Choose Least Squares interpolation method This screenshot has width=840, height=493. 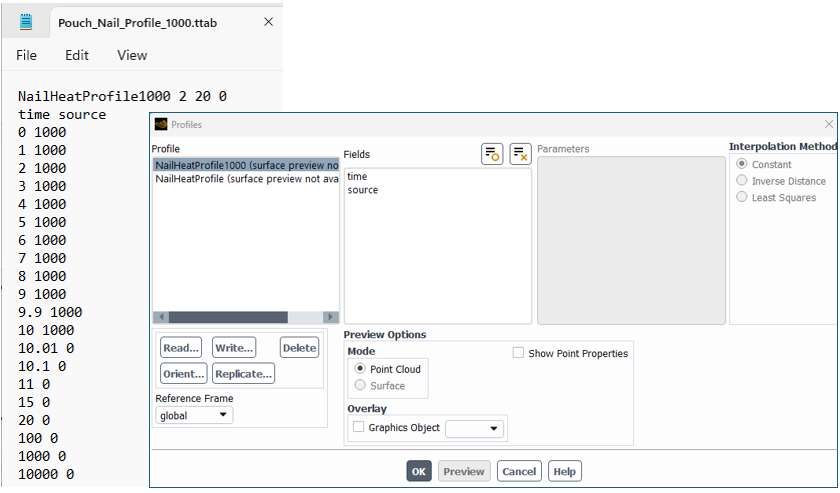pyautogui.click(x=741, y=197)
